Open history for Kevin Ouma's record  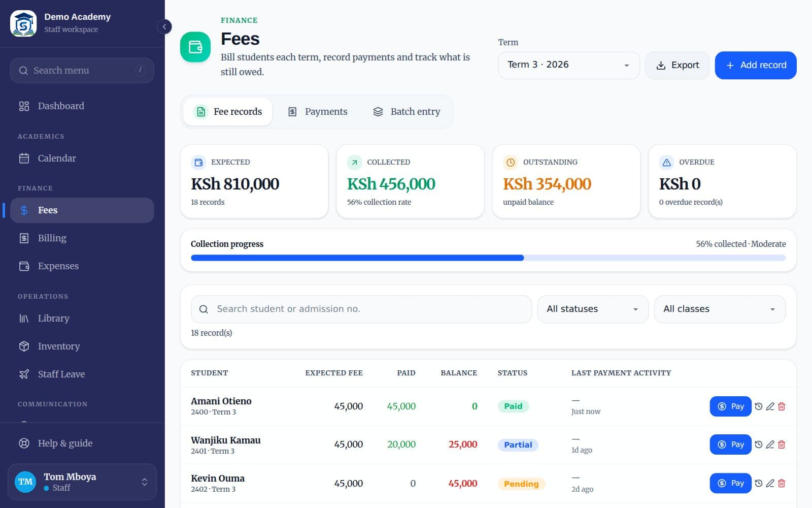pos(758,483)
